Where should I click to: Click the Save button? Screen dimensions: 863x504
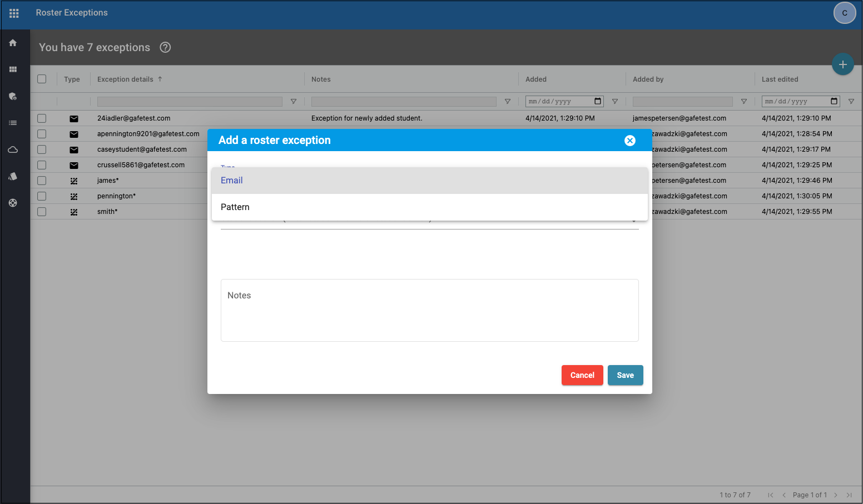[x=625, y=375]
